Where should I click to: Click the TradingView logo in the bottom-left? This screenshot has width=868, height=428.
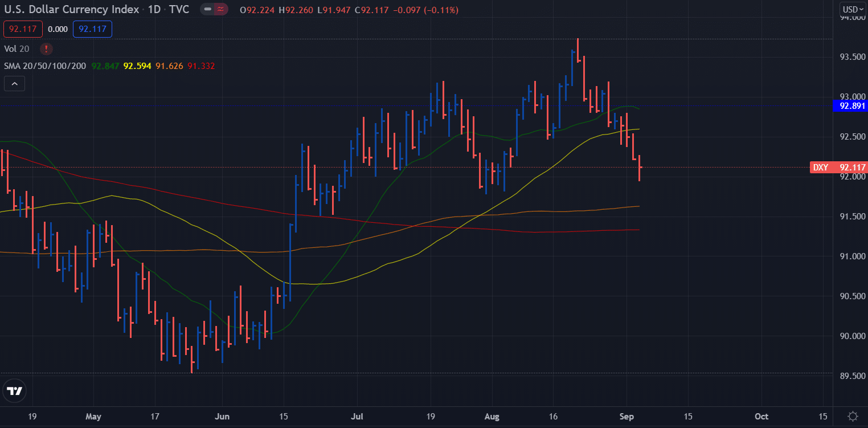[14, 391]
